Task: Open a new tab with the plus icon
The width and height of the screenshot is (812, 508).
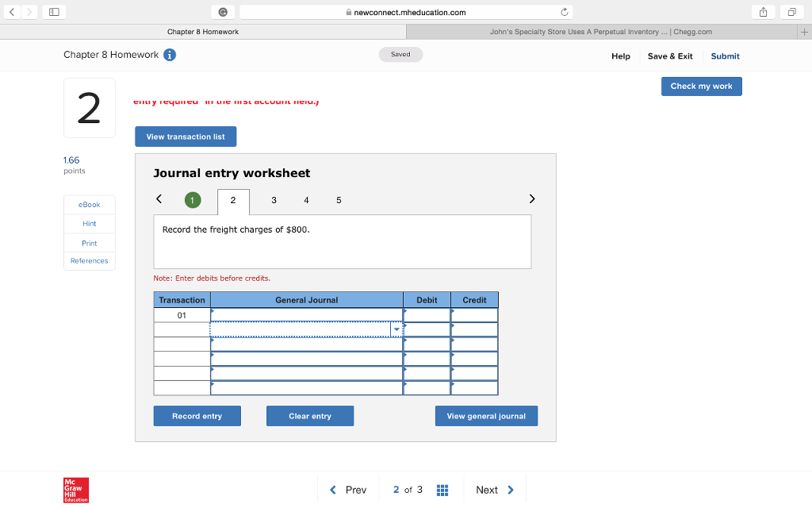Action: 806,33
